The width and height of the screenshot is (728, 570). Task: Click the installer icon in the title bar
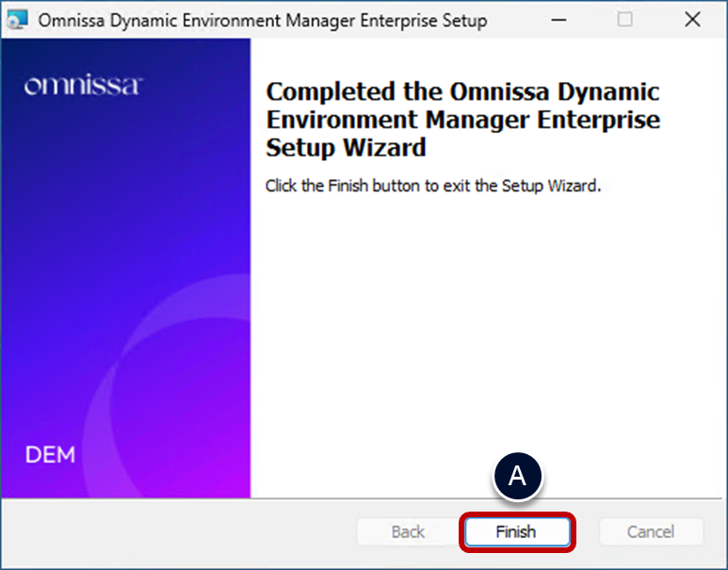click(17, 20)
